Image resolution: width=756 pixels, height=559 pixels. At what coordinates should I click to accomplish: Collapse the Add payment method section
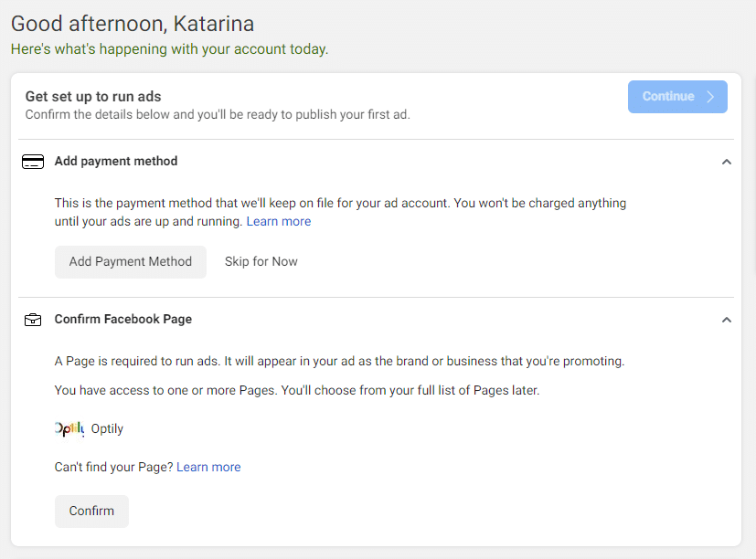tap(726, 162)
